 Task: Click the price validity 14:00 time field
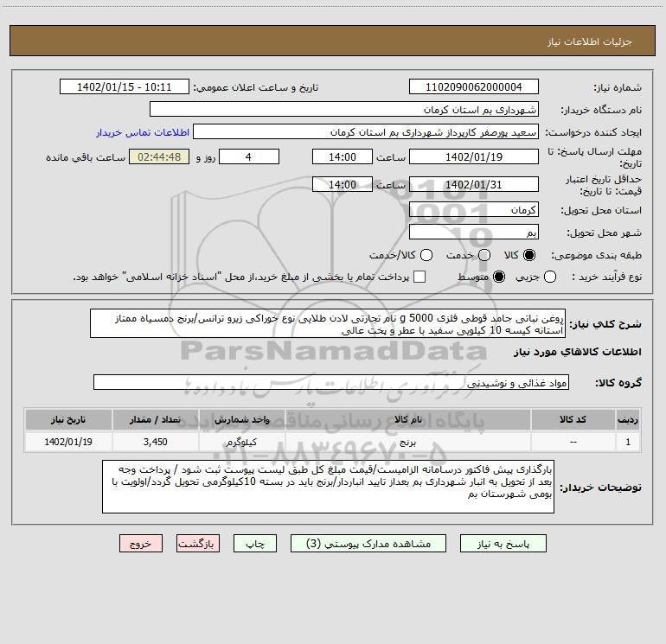[x=343, y=184]
